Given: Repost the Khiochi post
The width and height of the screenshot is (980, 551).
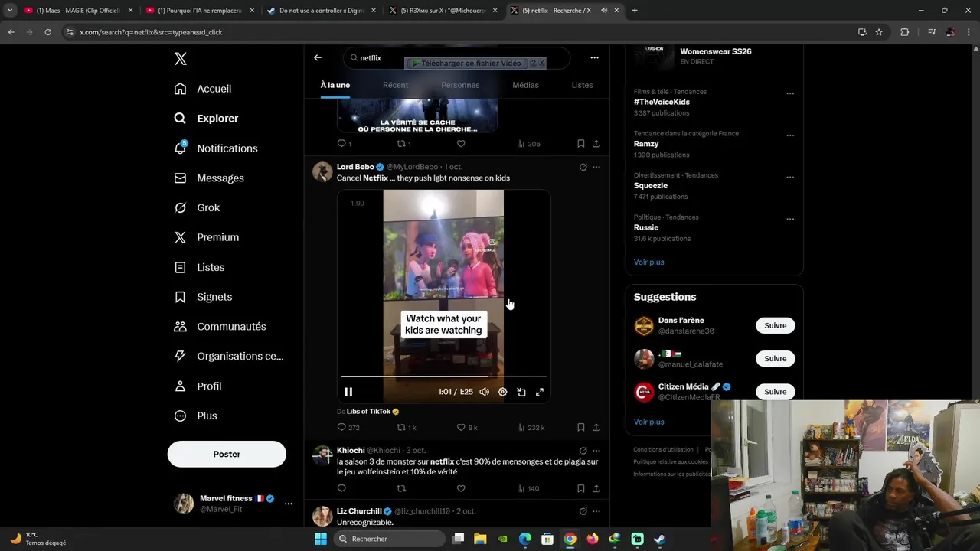Looking at the screenshot, I should 401,488.
